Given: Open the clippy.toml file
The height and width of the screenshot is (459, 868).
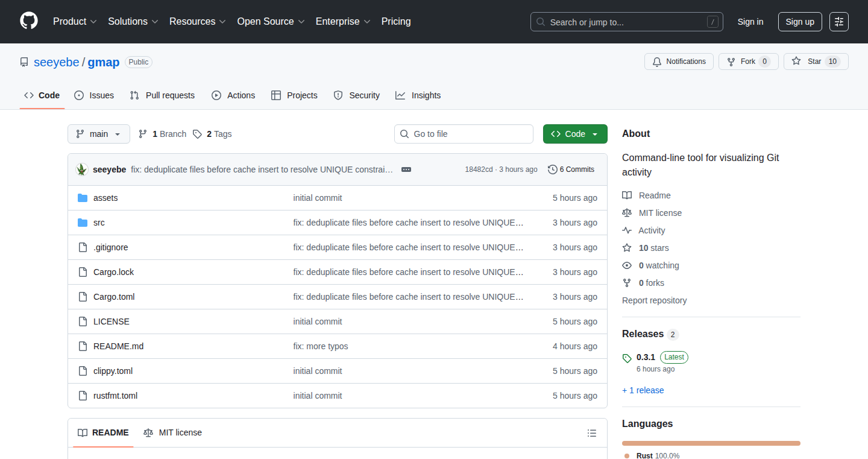Looking at the screenshot, I should (113, 371).
